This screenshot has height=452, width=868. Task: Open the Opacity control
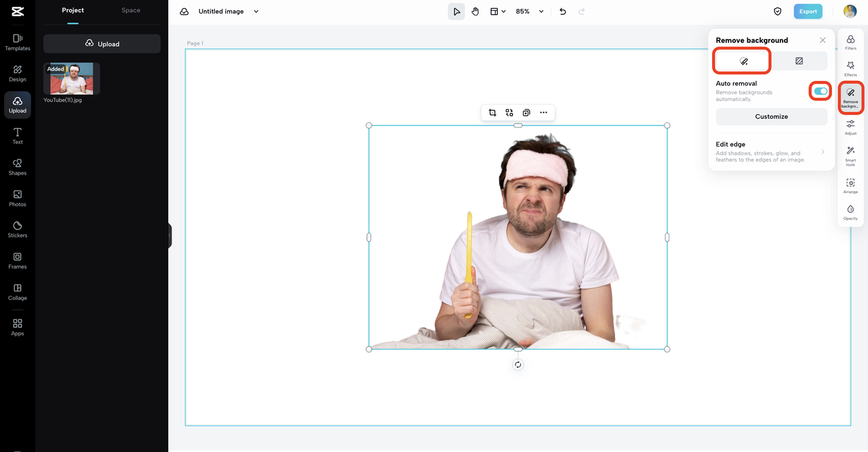(x=850, y=212)
